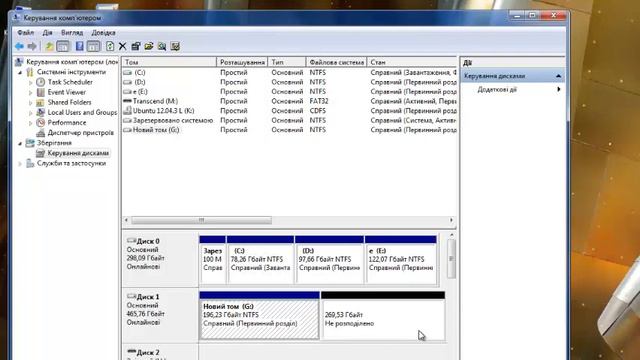The width and height of the screenshot is (640, 360).
Task: Toggle the console tree pane icon
Action: coord(63,47)
